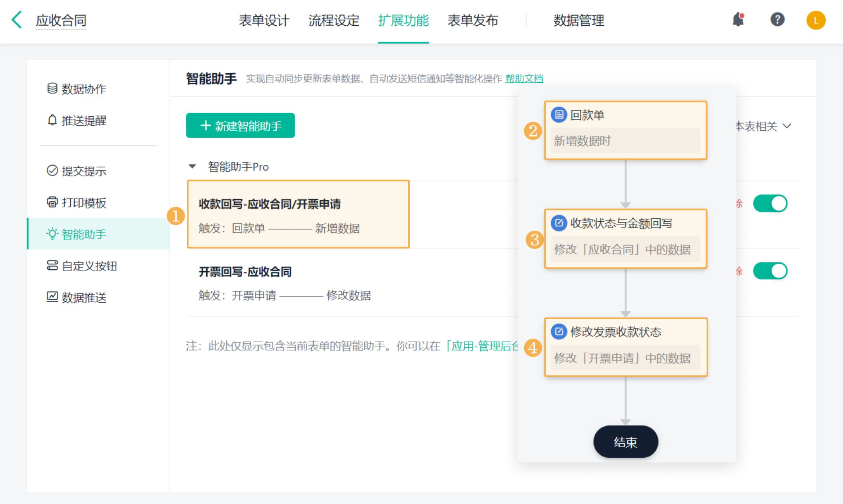The height and width of the screenshot is (504, 843).
Task: Open 数据推送 in the sidebar
Action: [77, 297]
